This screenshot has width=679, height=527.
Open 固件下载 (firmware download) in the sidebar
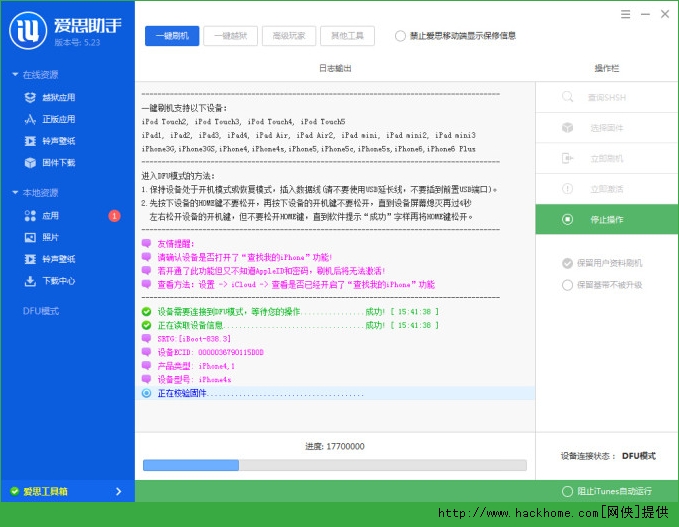coord(58,162)
